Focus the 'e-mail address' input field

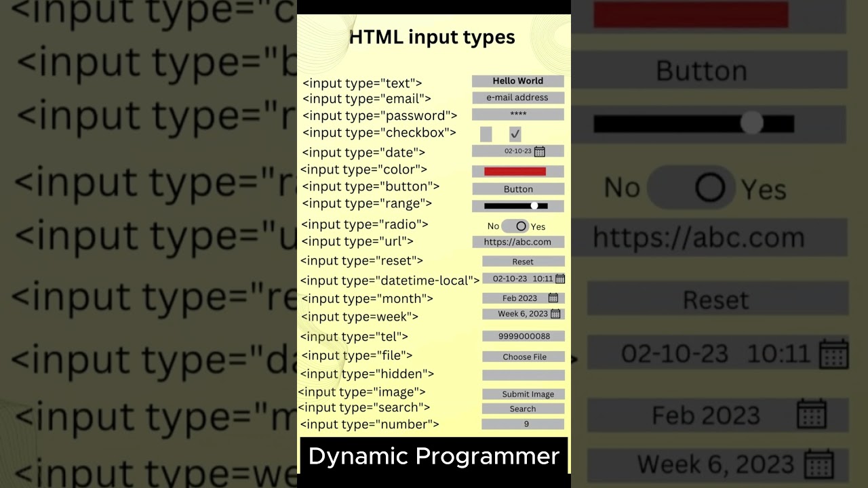coord(518,98)
